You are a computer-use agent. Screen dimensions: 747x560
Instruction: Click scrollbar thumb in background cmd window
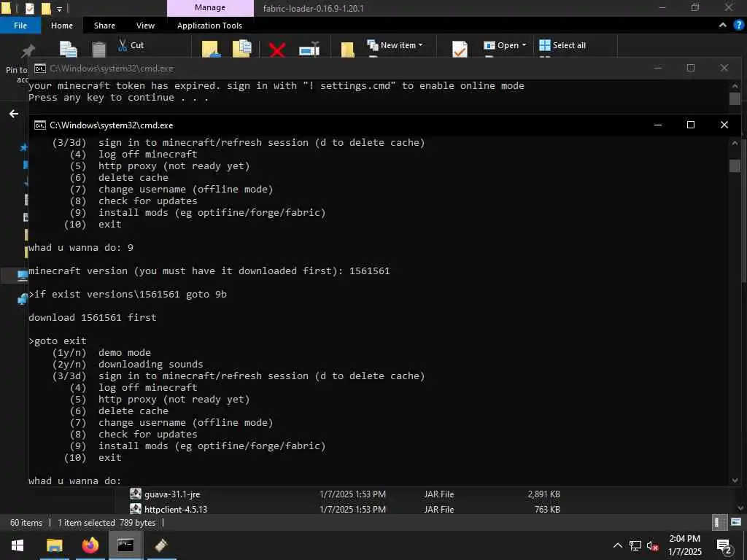(x=735, y=98)
